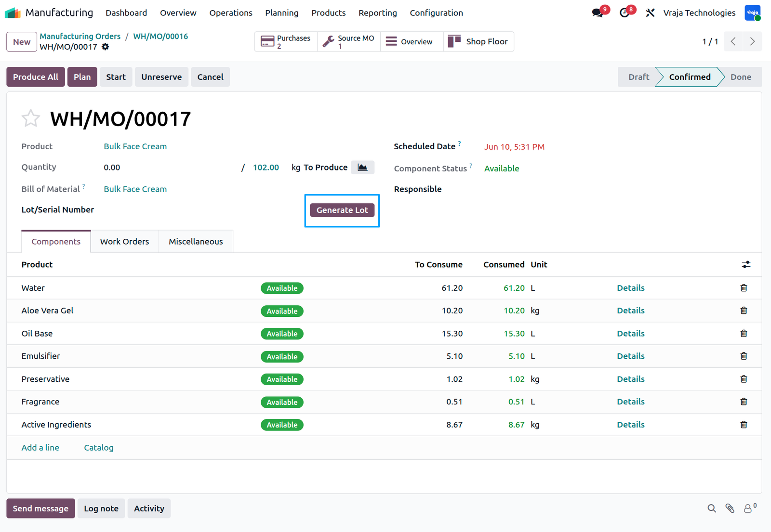Open the Configuration menu
This screenshot has width=771, height=532.
click(437, 13)
